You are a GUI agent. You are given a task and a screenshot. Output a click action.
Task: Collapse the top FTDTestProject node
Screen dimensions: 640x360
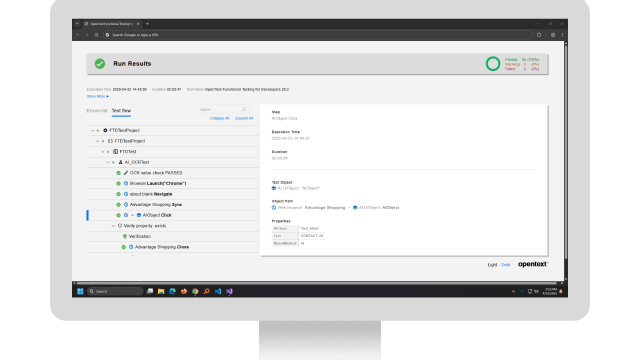(92, 130)
